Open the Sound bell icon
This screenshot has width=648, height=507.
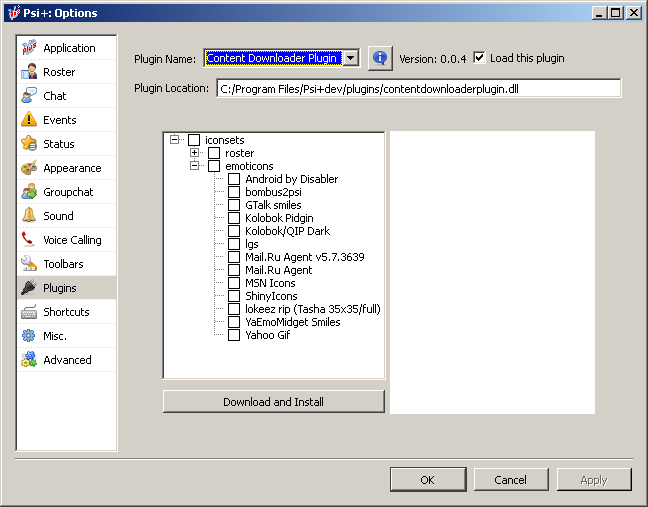[29, 216]
